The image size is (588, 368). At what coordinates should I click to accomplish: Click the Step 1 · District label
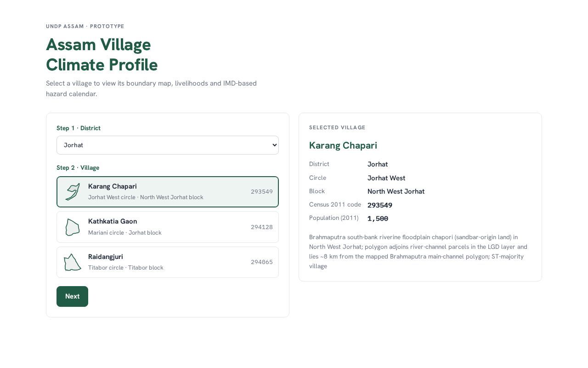click(x=79, y=128)
